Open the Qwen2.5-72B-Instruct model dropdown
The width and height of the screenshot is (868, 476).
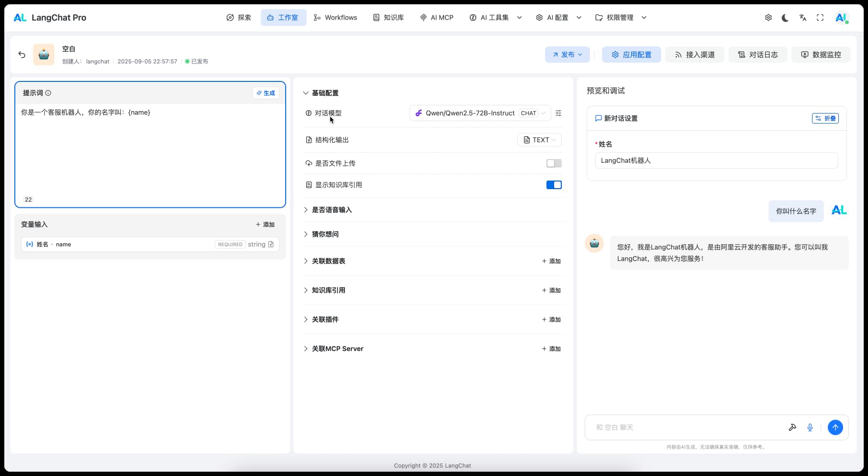480,113
